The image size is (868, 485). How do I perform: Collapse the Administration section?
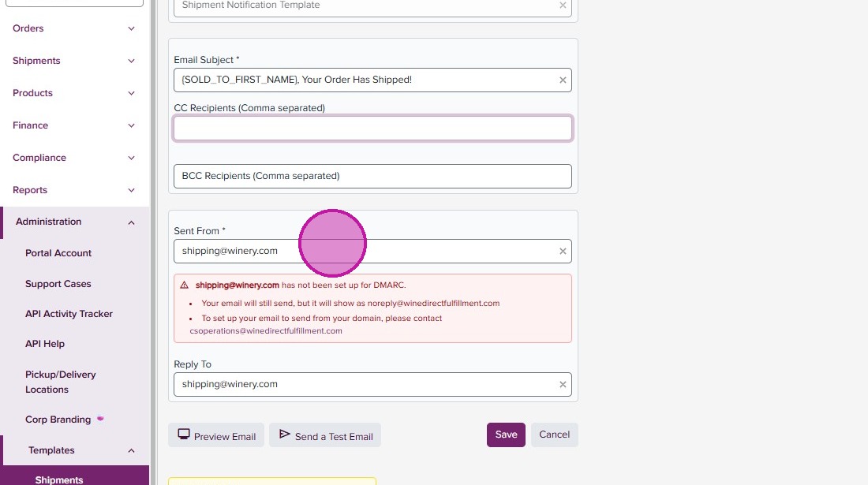point(131,222)
